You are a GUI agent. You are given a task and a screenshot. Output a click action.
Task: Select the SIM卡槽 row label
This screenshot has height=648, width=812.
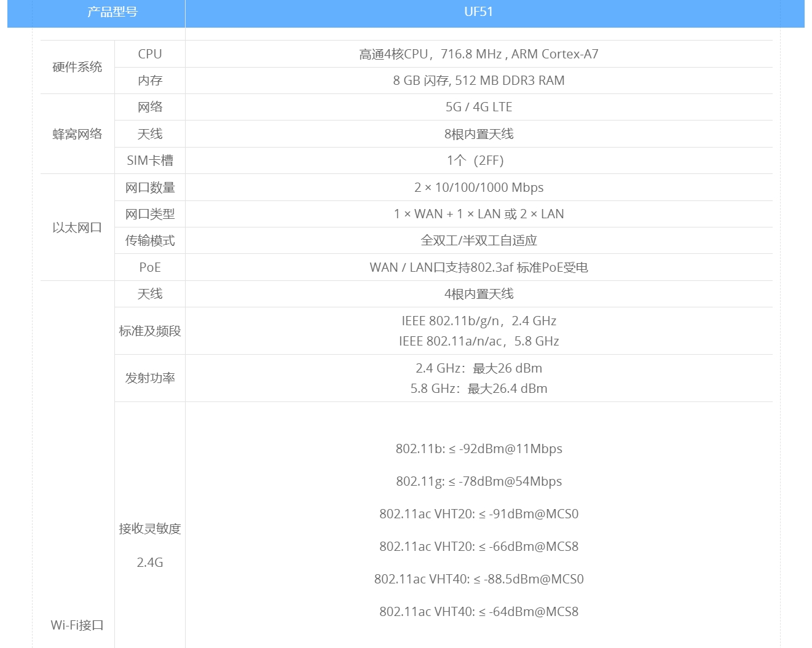point(150,160)
